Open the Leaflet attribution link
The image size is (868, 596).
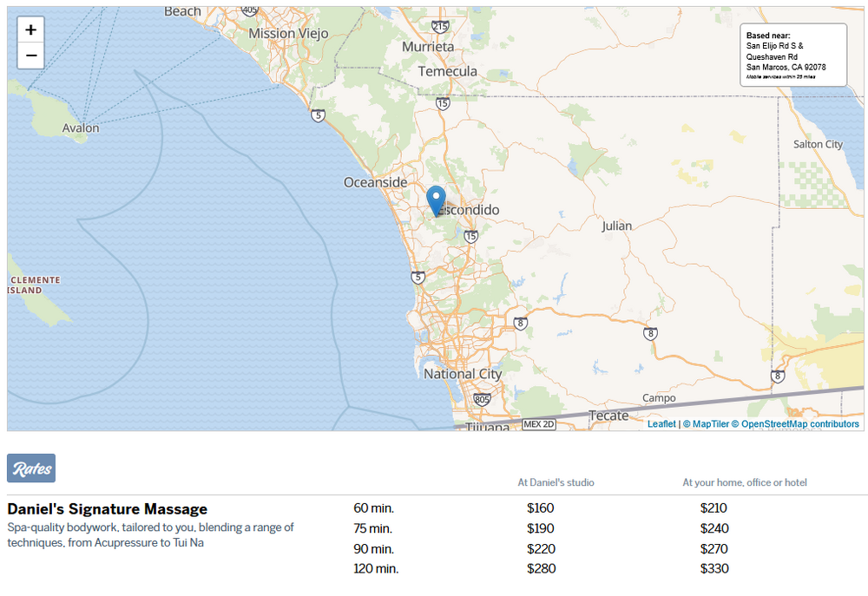(x=661, y=424)
